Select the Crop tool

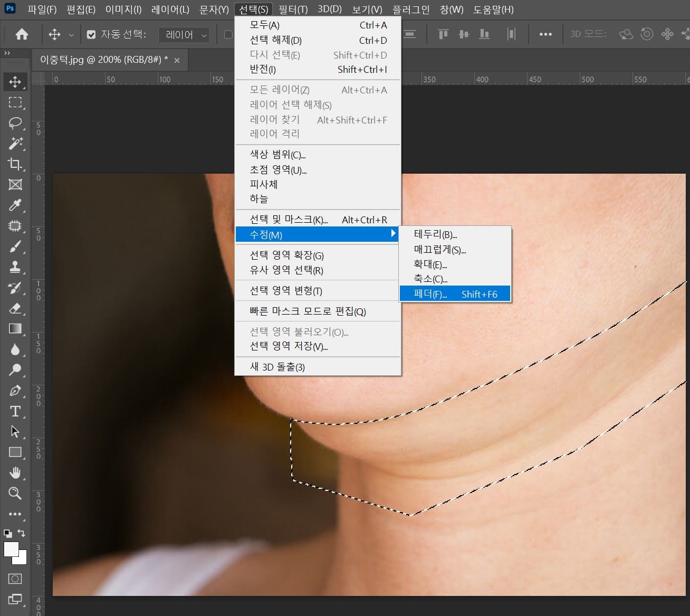(x=15, y=164)
